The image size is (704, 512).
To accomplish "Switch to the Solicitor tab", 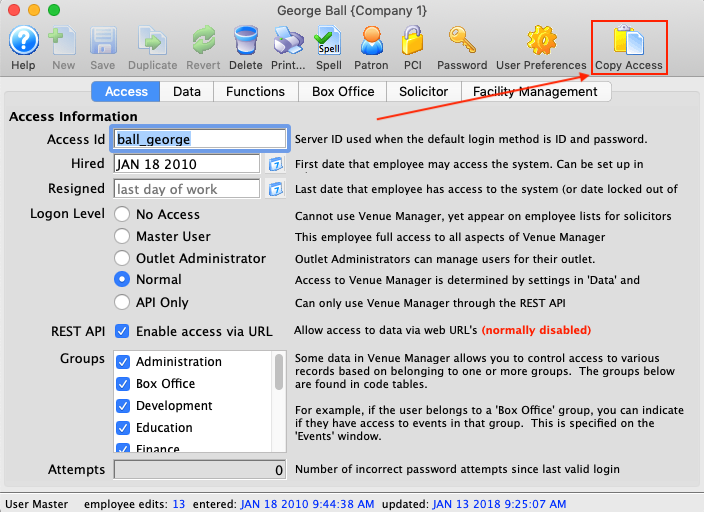I will [423, 92].
